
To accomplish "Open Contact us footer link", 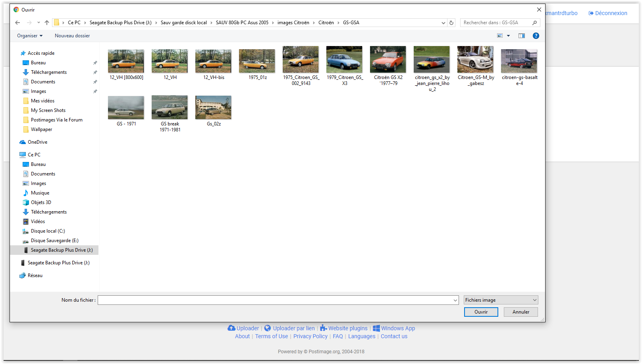I will (x=394, y=336).
